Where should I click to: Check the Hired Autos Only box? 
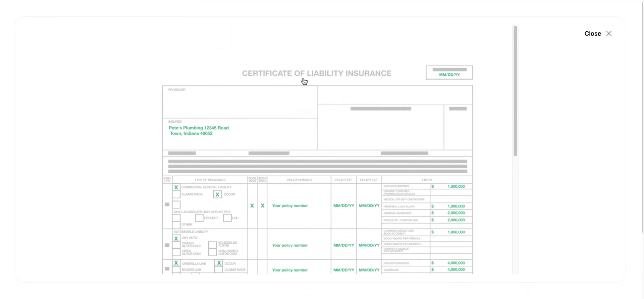point(176,252)
